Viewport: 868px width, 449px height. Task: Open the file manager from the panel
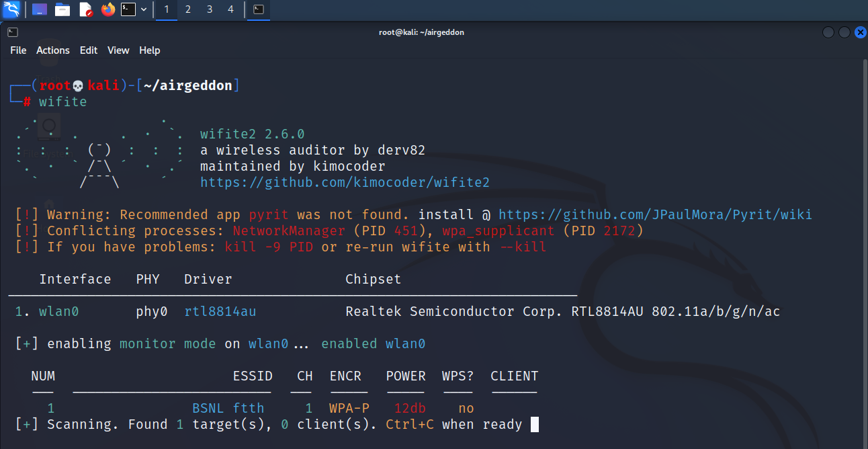click(x=62, y=9)
